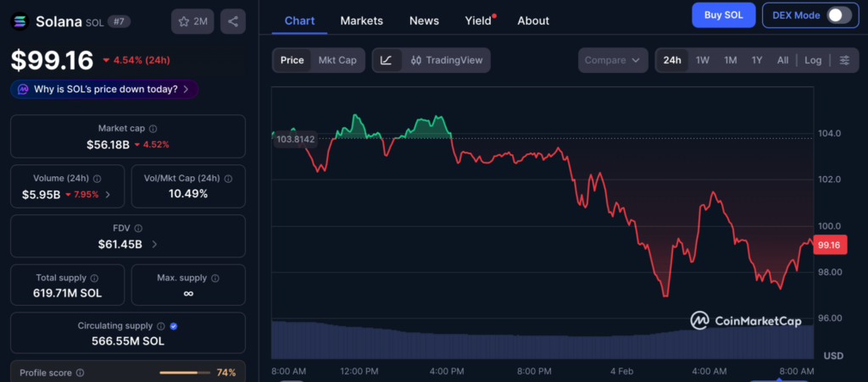Open the Compare dropdown
The image size is (868, 382).
(x=615, y=60)
